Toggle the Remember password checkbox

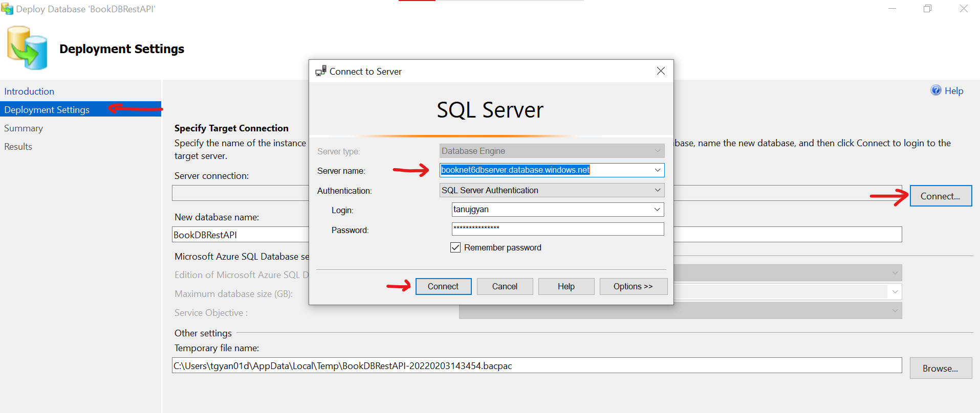click(x=455, y=247)
